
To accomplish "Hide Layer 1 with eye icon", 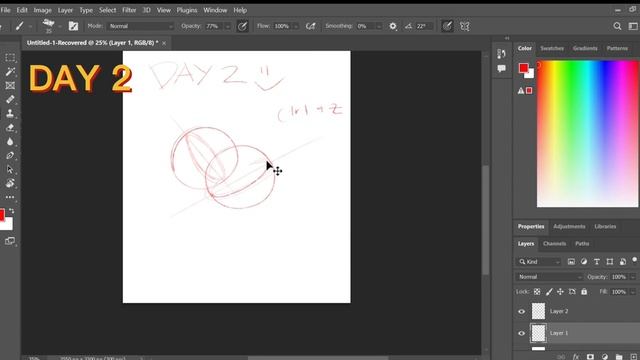I will tap(522, 333).
